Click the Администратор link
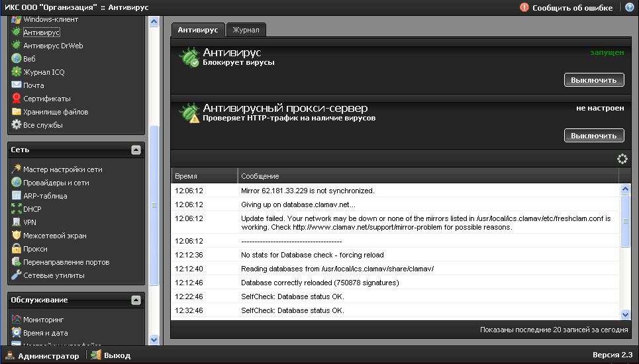Viewport: 639px width, 364px height. click(x=48, y=356)
